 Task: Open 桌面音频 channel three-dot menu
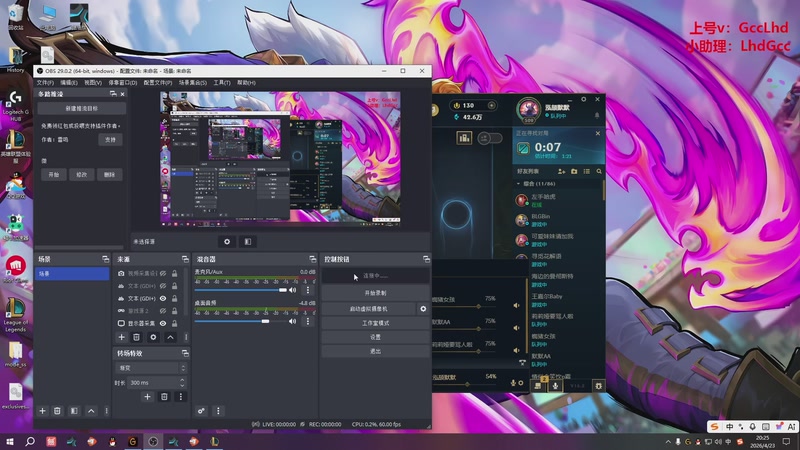point(308,321)
